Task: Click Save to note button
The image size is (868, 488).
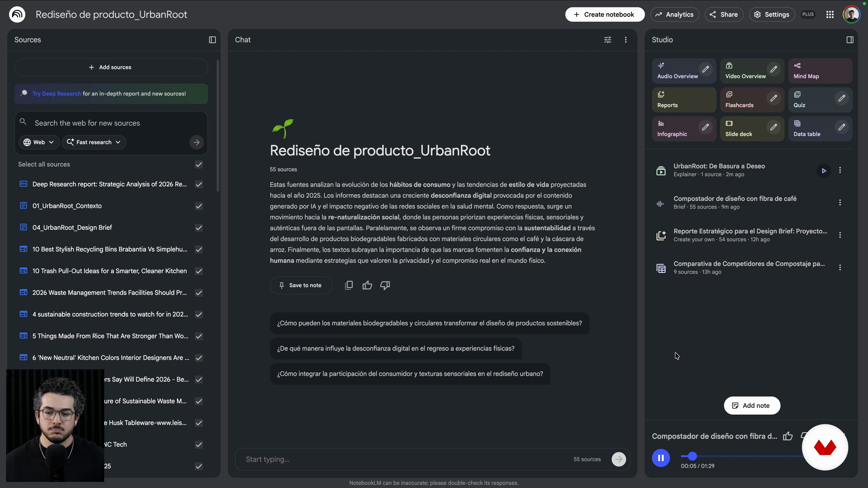Action: [301, 285]
